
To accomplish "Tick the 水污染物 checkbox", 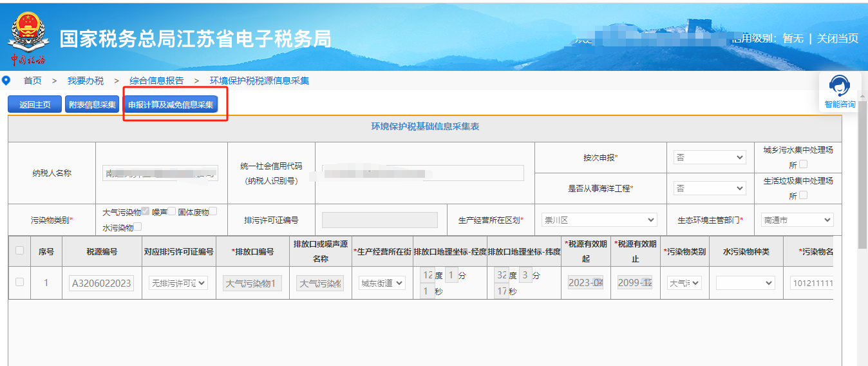I will 138,227.
